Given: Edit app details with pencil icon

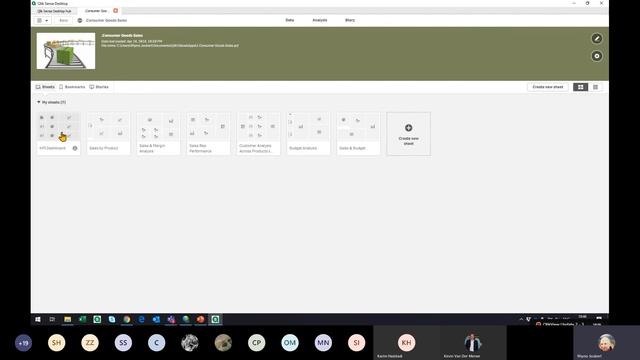Looking at the screenshot, I should 597,38.
